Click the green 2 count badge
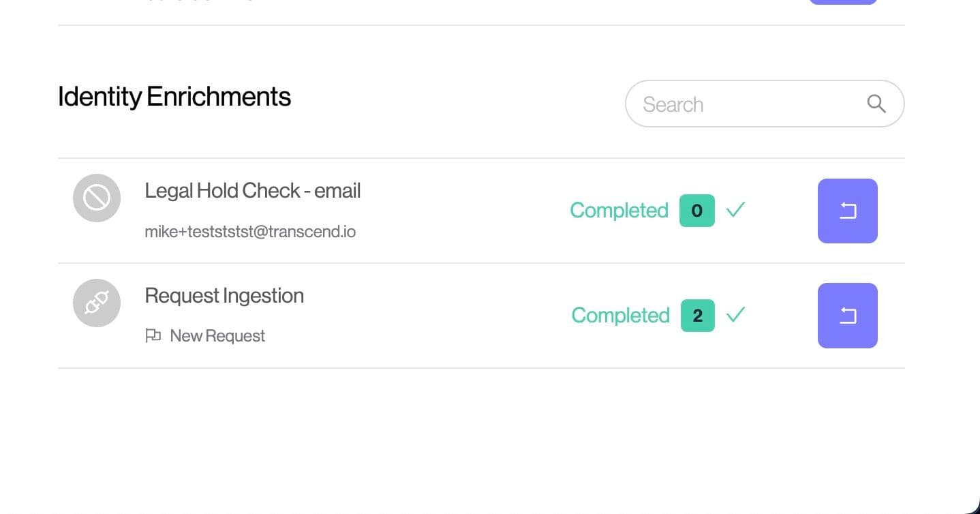Image resolution: width=980 pixels, height=514 pixels. (697, 316)
